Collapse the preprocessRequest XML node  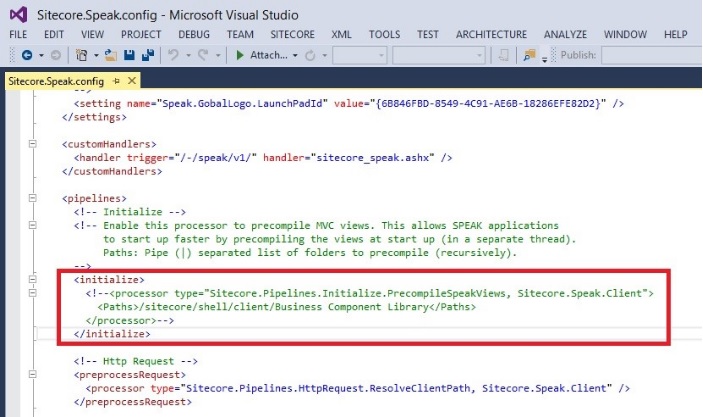click(x=32, y=374)
